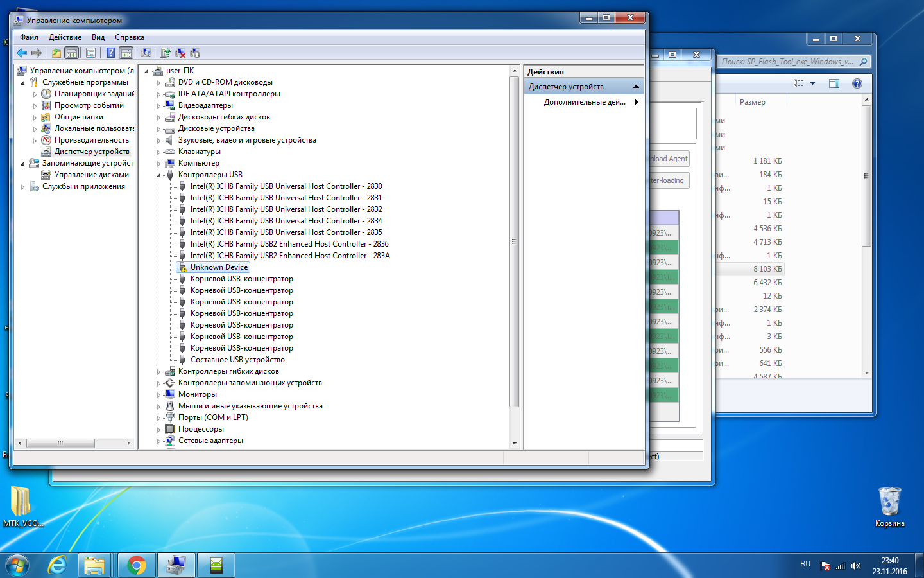Collapse the Контроллеры USB tree node

pos(159,175)
